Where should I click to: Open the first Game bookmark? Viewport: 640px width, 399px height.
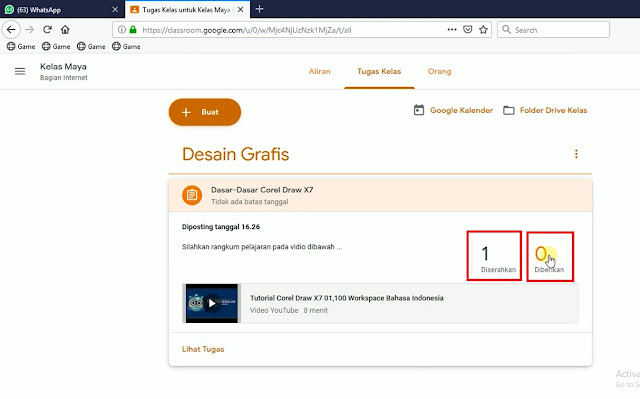coord(21,47)
